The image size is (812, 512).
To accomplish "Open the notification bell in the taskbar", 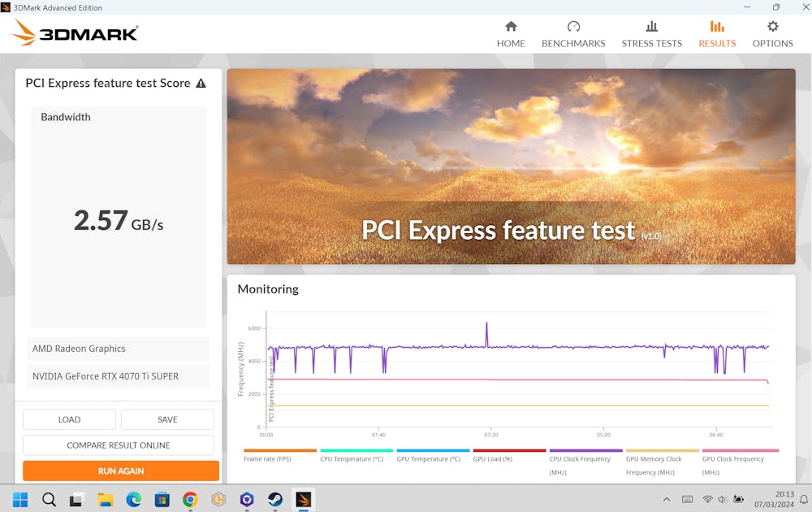I will (x=803, y=500).
